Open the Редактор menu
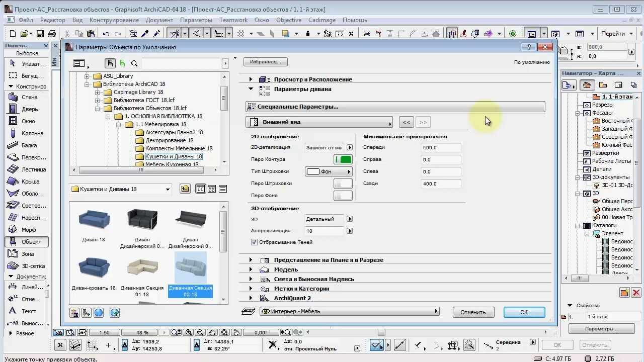 [53, 20]
